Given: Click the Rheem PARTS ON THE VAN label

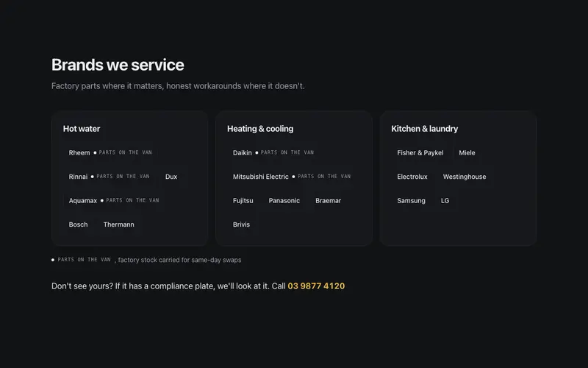Looking at the screenshot, I should point(125,152).
